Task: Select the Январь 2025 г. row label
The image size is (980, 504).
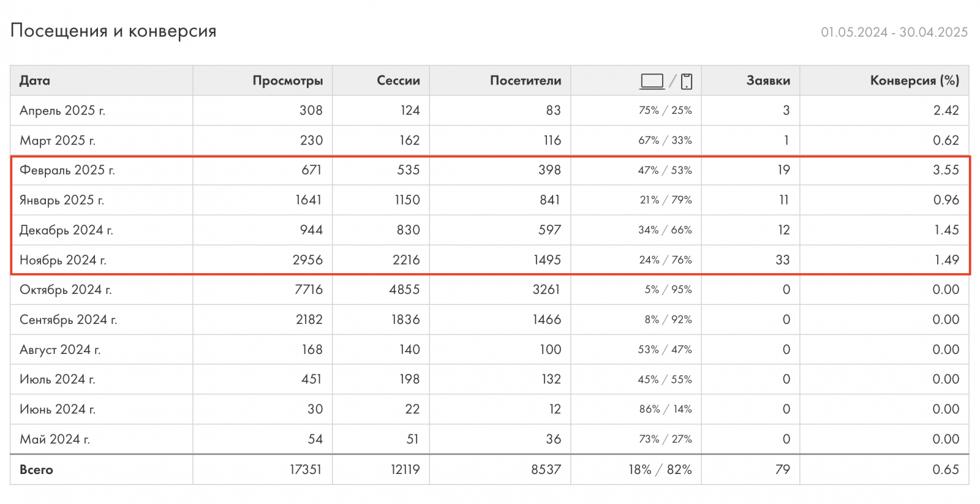Action: pos(62,200)
